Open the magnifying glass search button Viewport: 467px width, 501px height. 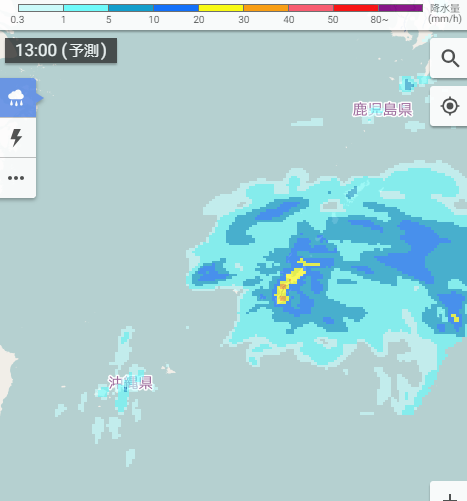(x=450, y=58)
